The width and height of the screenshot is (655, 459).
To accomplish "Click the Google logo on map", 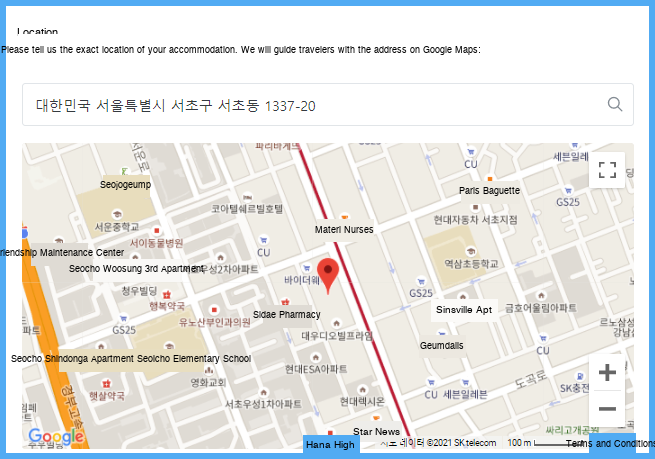I will click(56, 436).
